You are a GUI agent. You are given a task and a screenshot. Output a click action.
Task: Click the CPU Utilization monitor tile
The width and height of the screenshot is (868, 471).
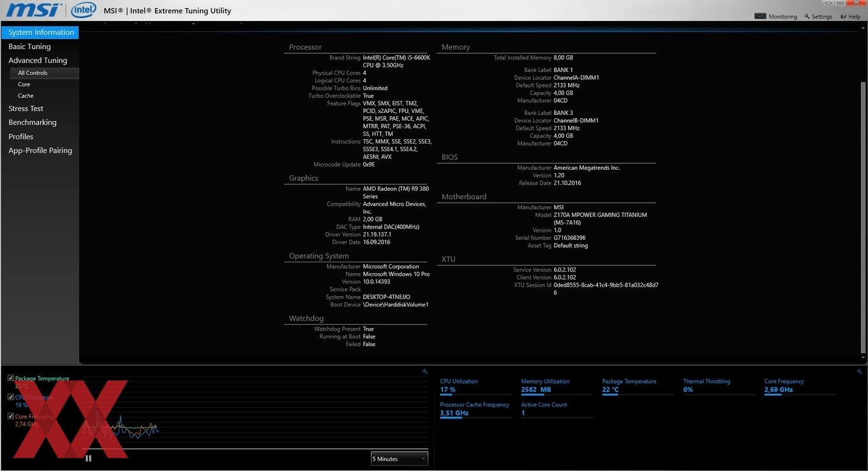[475, 386]
